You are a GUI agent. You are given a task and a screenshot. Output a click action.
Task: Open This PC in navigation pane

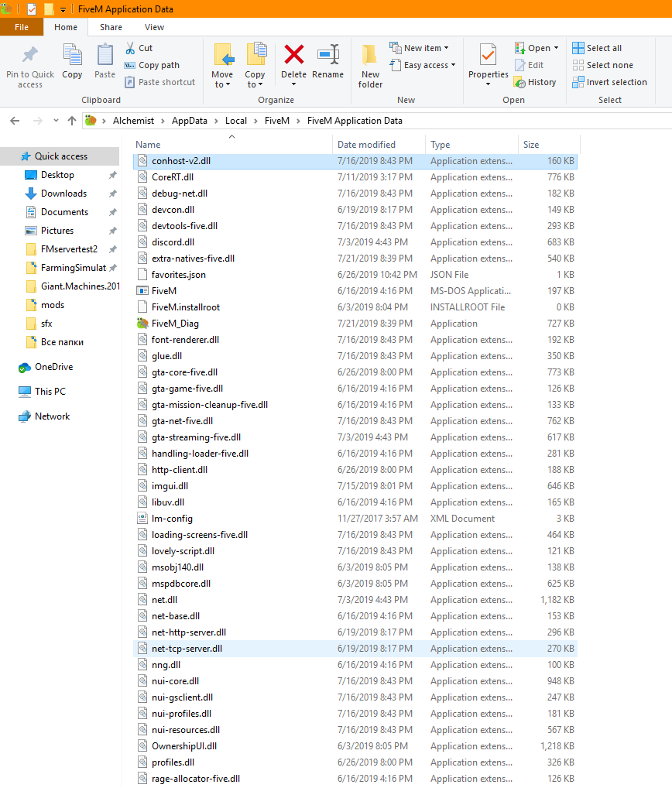(x=42, y=392)
